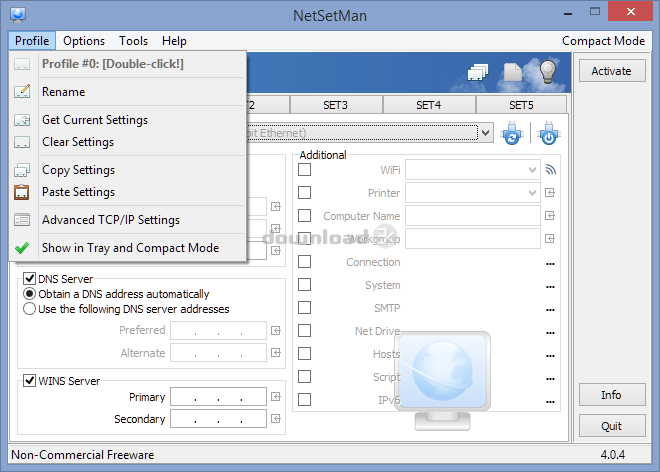Click the adapter power toggle icon
Viewport: 660px width, 472px height.
[x=547, y=133]
